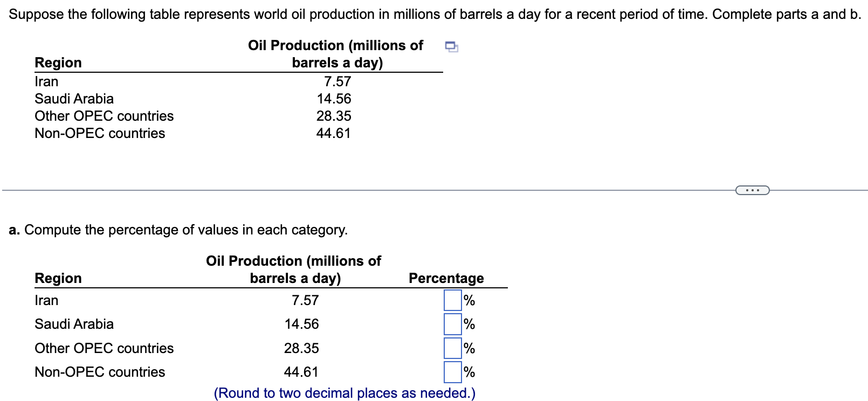Click the Non-OPEC countries percentage input box
Viewport: 868px width, 401px height.
click(452, 372)
